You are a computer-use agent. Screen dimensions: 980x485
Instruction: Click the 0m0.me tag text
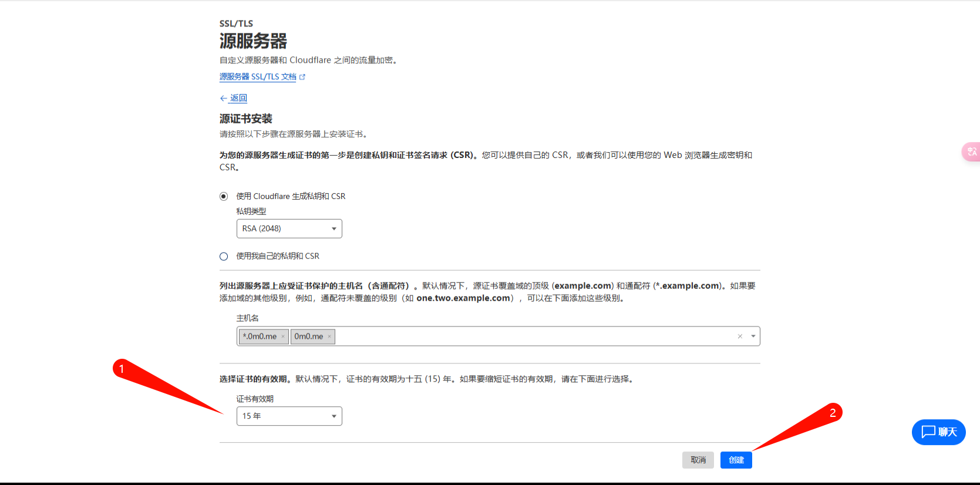308,336
